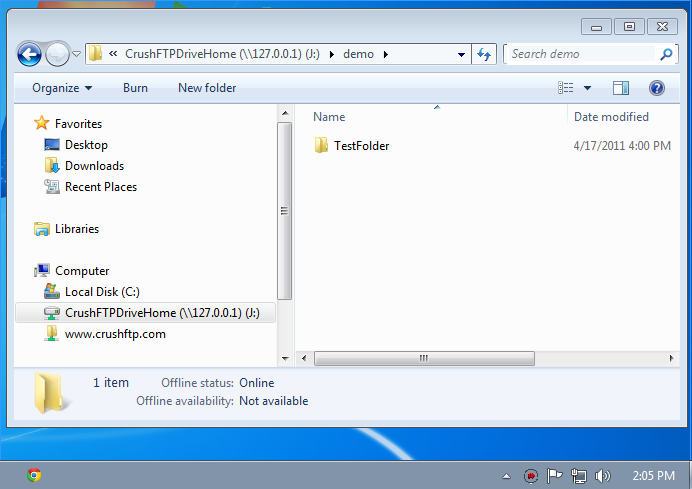Click TestFolder date 4/17/2011 4:00 PM
This screenshot has height=489, width=692.
tap(622, 146)
